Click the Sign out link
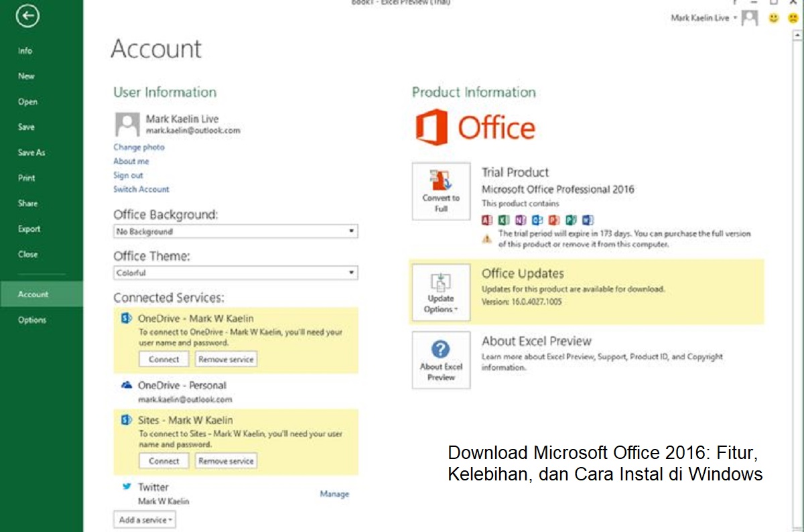 (x=128, y=175)
